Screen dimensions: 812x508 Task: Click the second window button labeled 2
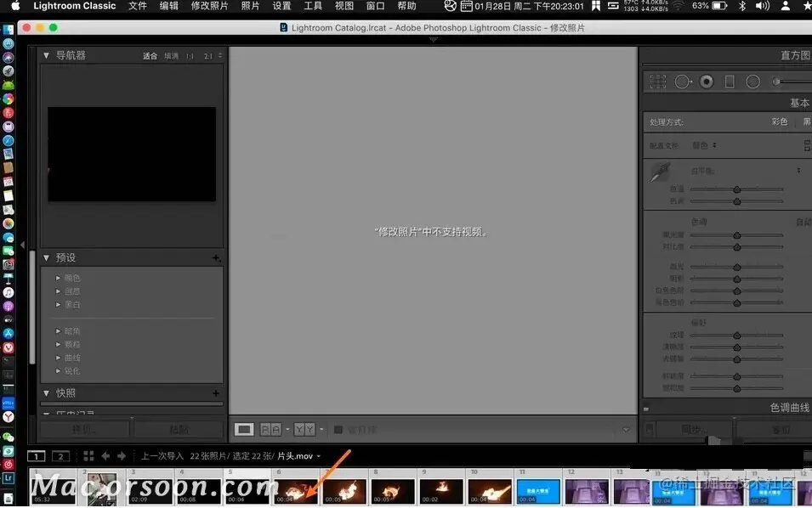coord(60,456)
